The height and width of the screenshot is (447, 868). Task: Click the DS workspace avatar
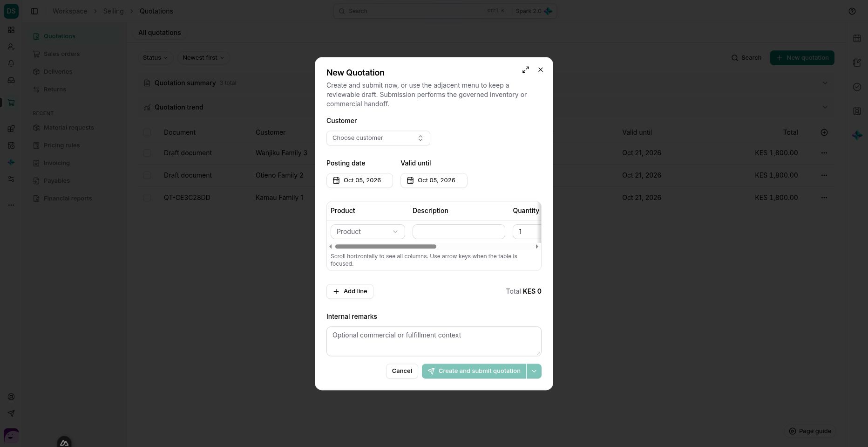coord(11,11)
